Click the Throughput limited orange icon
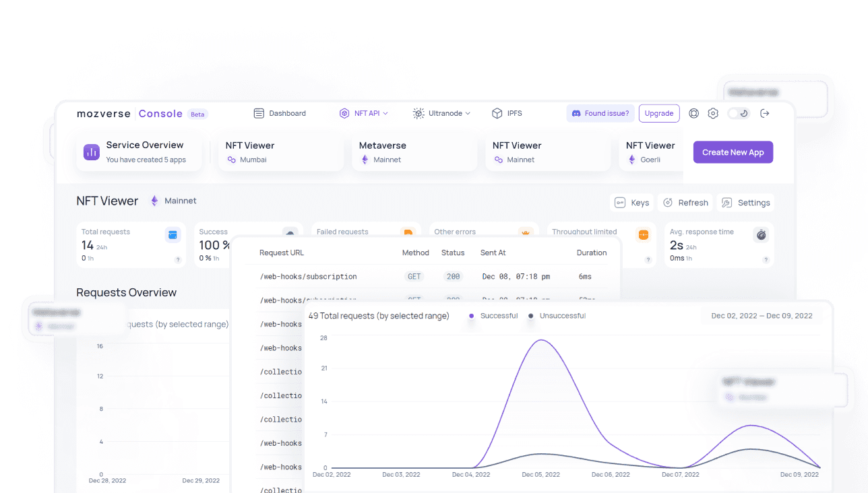Viewport: 868px width, 493px height. coord(643,234)
